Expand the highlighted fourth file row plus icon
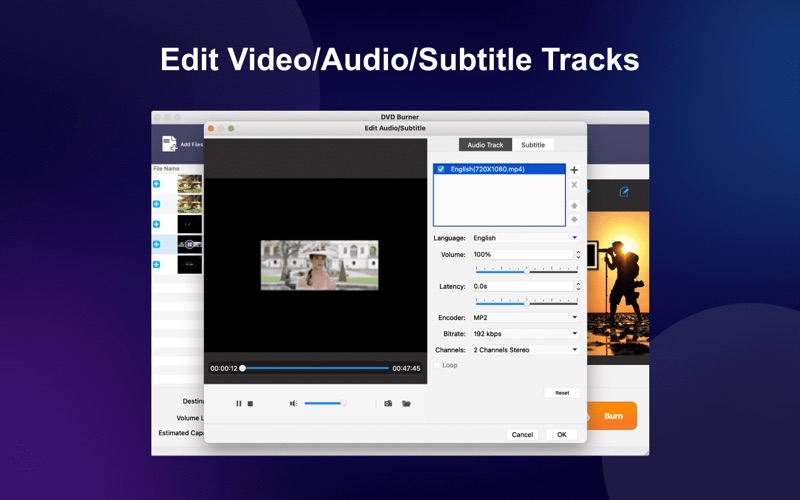 (x=157, y=244)
